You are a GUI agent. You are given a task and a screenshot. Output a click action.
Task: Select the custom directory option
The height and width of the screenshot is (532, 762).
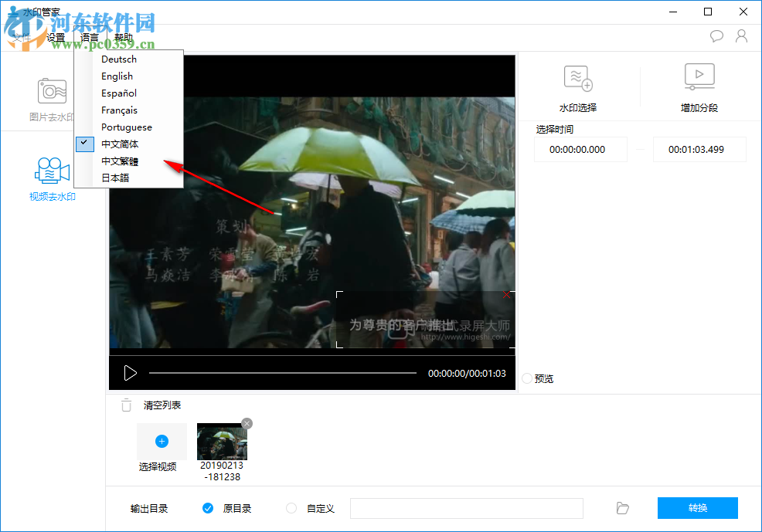click(291, 508)
